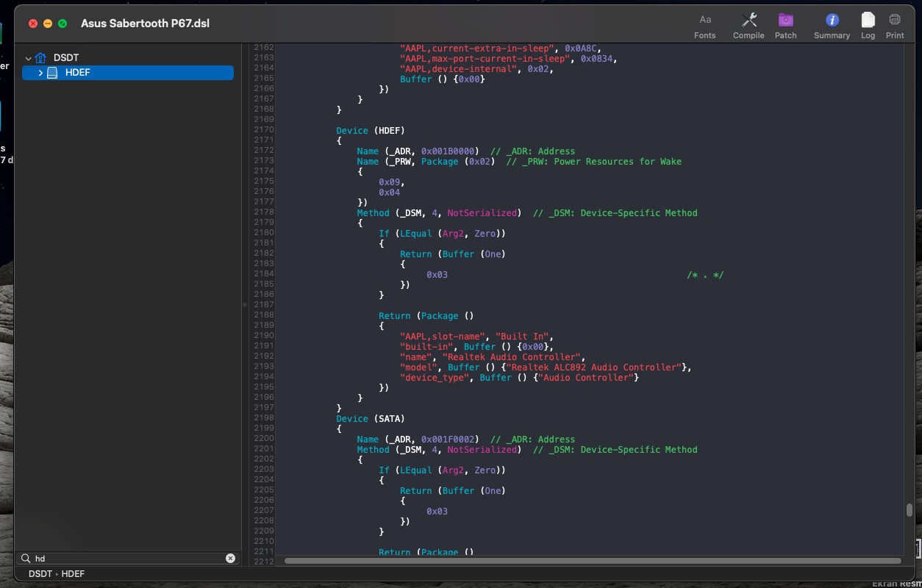
Task: Expand the HDEF tree item chevron
Action: (x=40, y=73)
